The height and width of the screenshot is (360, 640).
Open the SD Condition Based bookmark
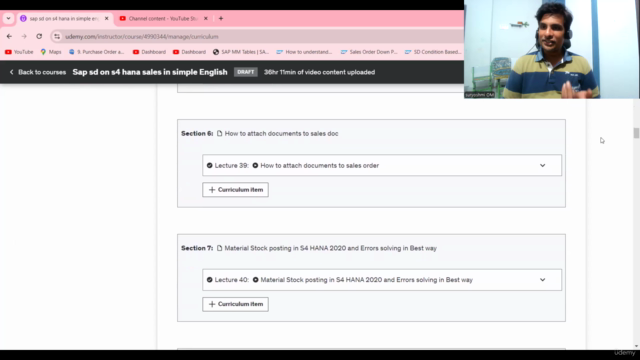pyautogui.click(x=433, y=52)
